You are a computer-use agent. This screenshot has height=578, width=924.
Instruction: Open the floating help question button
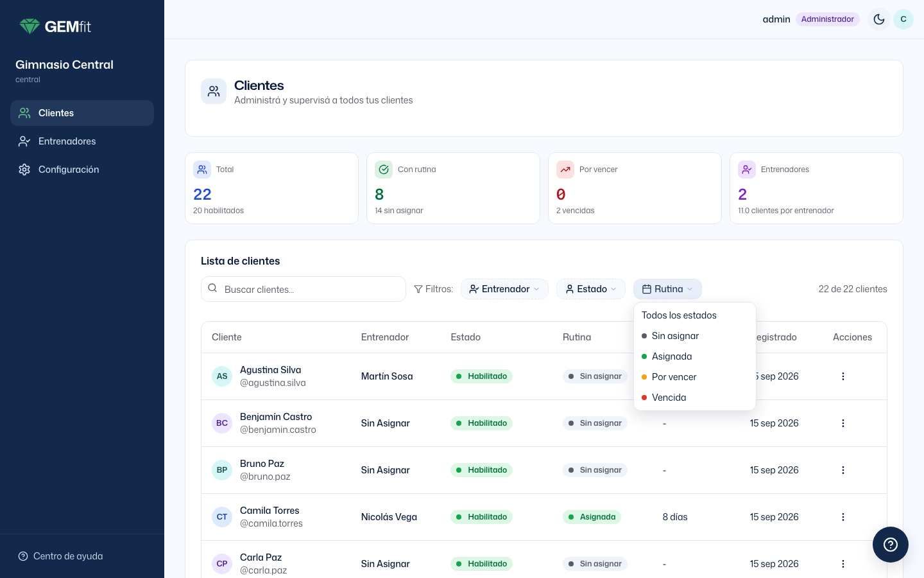891,545
